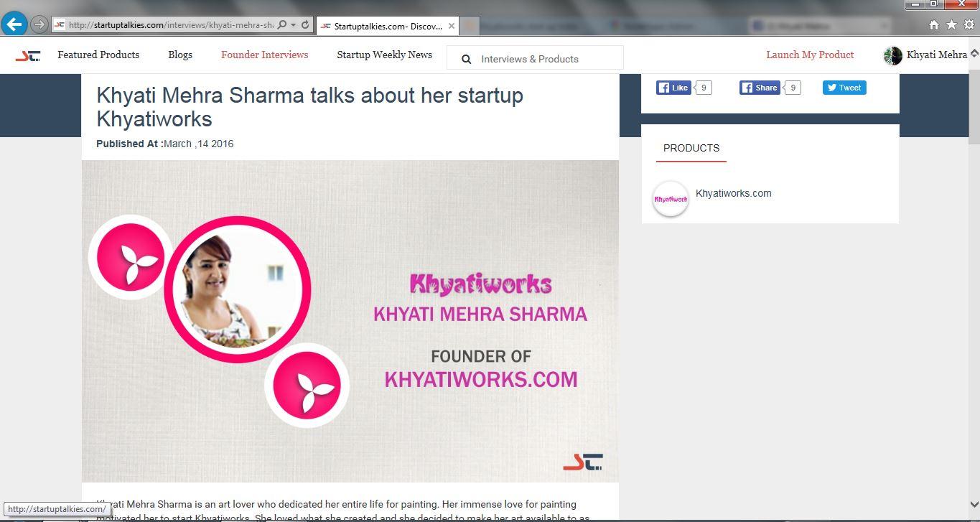Click the Khyati Mehra profile avatar
This screenshot has height=522, width=980.
point(892,55)
